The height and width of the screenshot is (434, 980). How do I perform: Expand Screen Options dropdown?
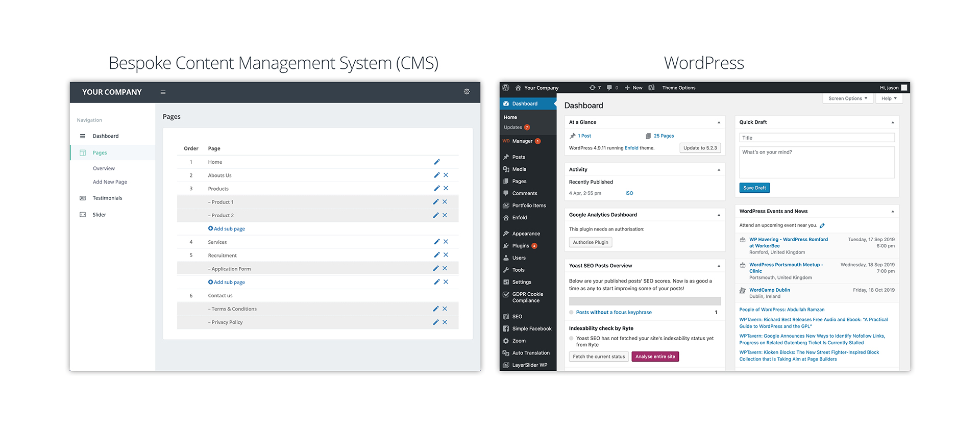click(848, 98)
